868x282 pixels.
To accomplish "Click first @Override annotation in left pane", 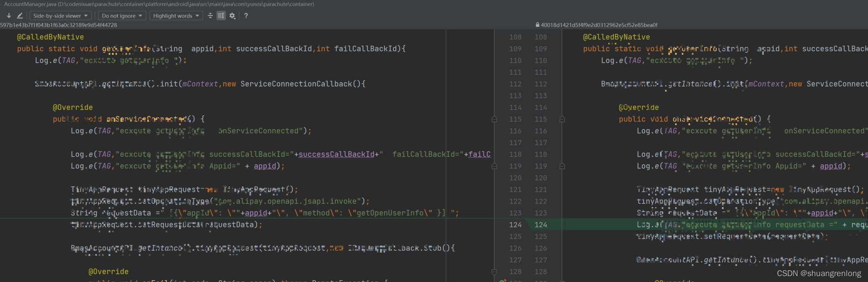I will [x=73, y=107].
